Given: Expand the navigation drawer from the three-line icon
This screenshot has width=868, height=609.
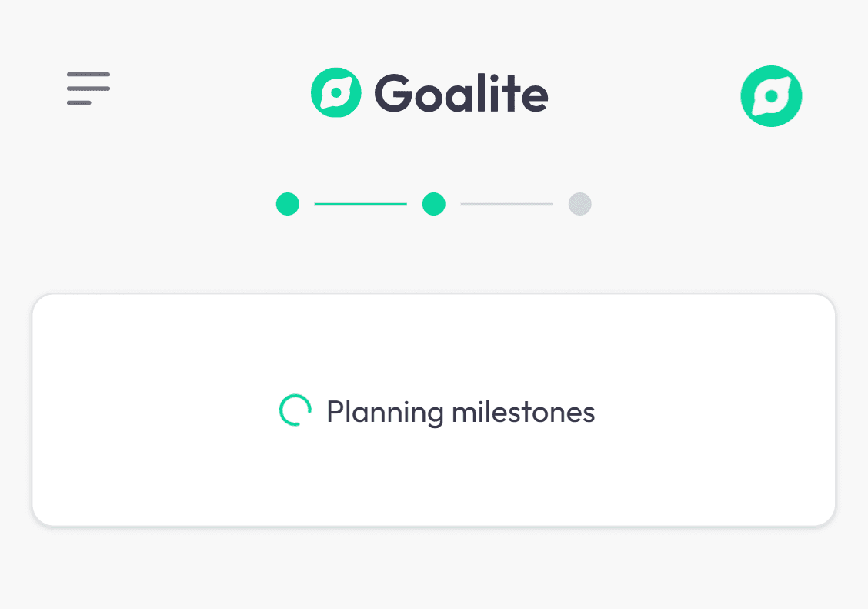Looking at the screenshot, I should point(88,89).
